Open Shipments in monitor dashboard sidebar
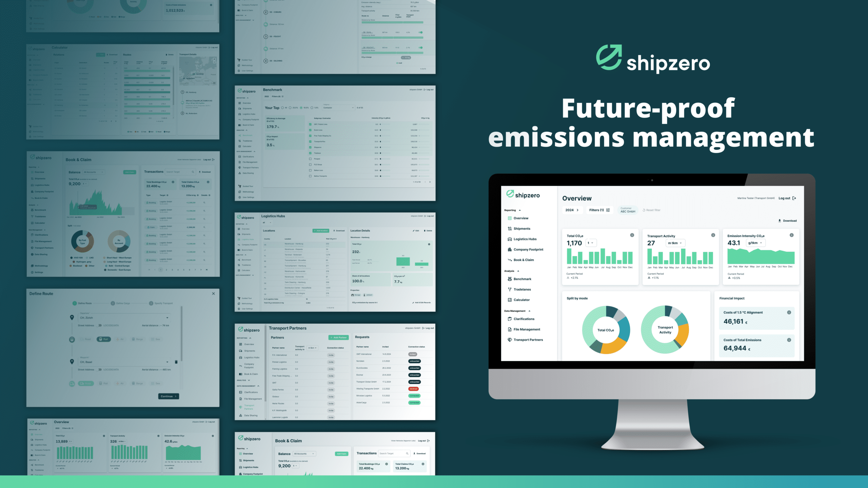Viewport: 868px width, 488px height. tap(522, 229)
